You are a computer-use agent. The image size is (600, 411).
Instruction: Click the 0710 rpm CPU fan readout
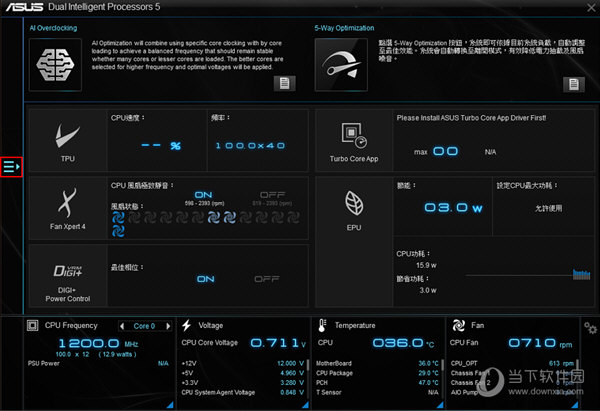pos(540,343)
